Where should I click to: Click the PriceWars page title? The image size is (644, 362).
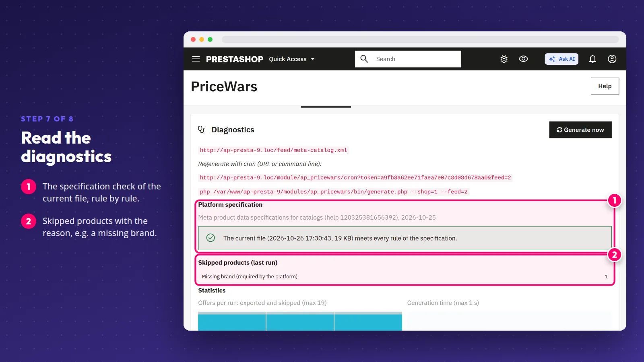(x=224, y=87)
